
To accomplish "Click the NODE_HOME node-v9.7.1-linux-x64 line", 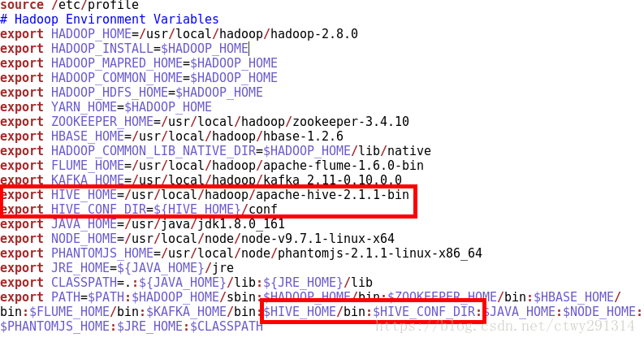I will coord(197,239).
